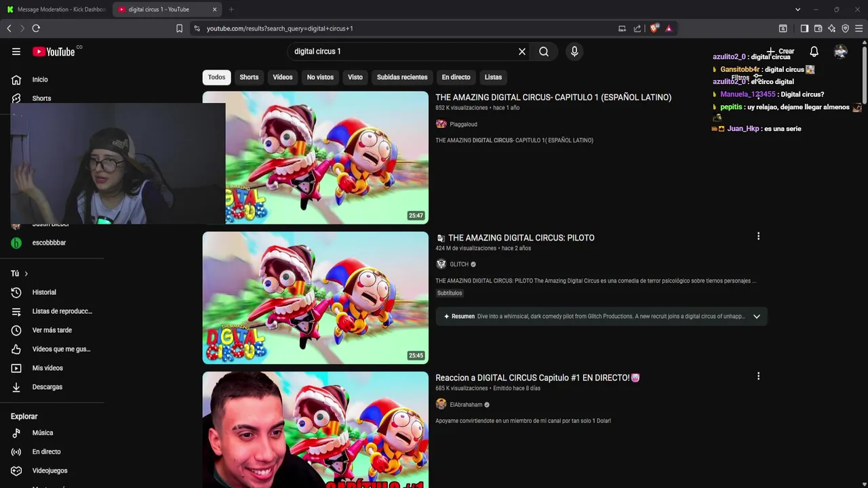
Task: Go back with the browser arrow
Action: point(9,28)
